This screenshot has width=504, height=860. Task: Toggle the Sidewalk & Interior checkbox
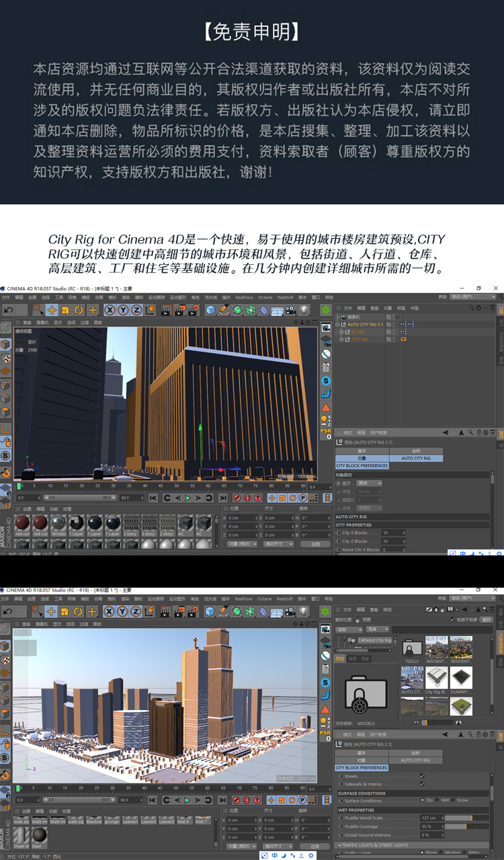422,784
